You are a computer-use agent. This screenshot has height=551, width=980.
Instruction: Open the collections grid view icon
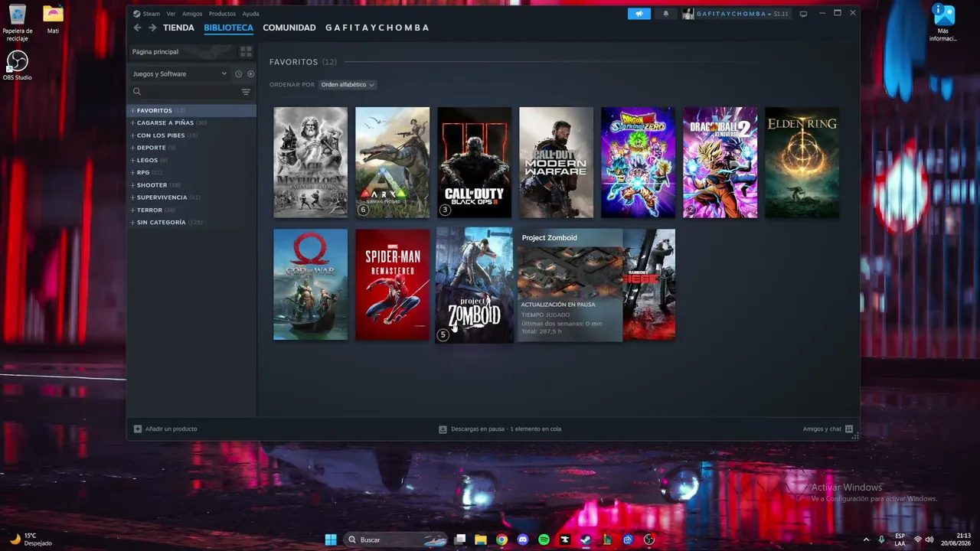246,52
